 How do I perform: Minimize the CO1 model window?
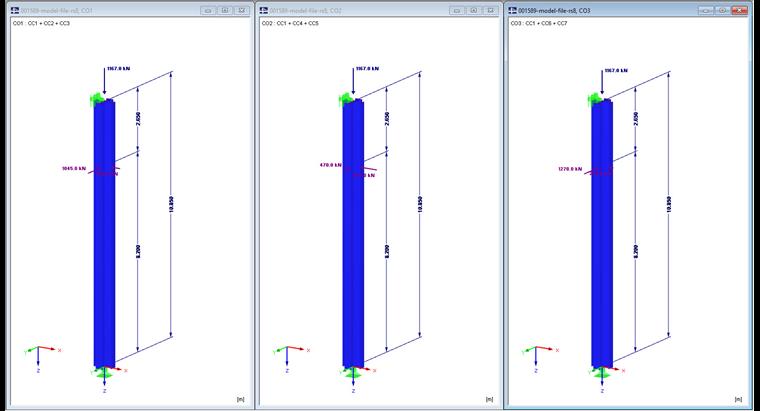pyautogui.click(x=208, y=10)
